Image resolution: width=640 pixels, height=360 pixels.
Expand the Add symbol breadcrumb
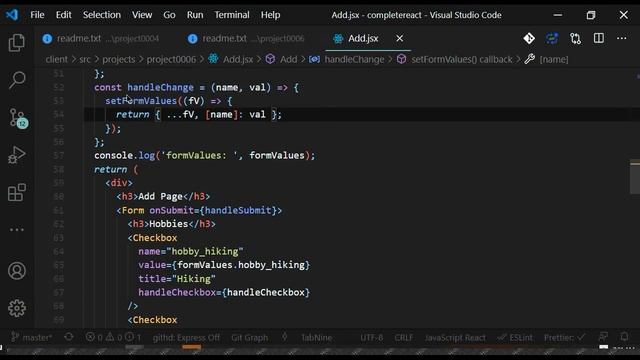point(288,59)
